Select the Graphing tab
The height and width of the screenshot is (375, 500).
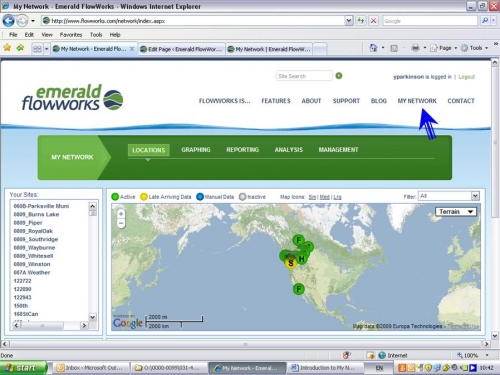tap(196, 150)
